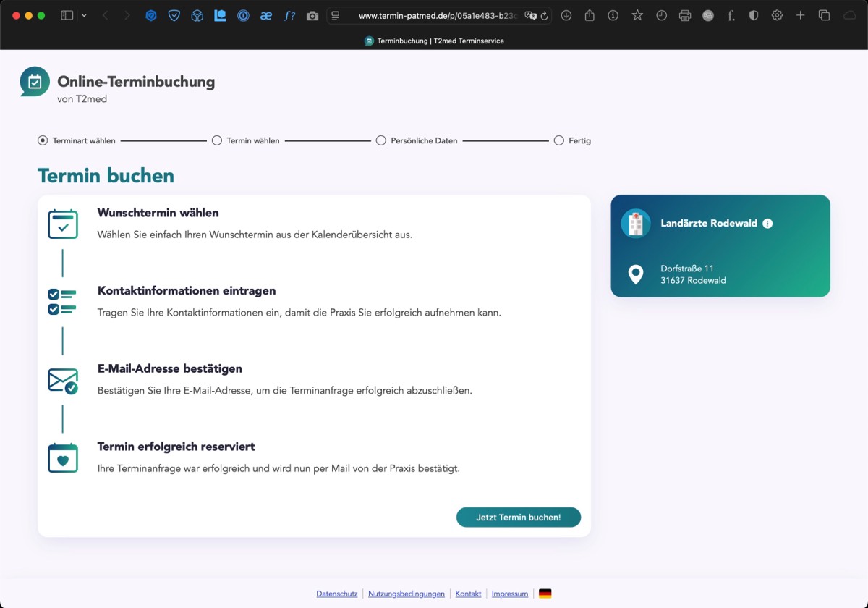Reload the page
Viewport: 868px width, 608px height.
pos(544,15)
